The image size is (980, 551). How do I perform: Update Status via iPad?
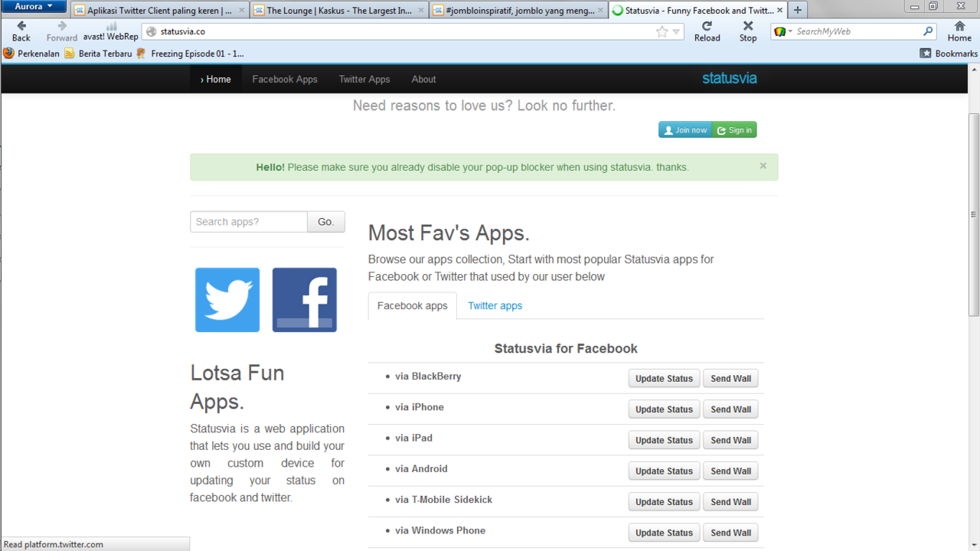pyautogui.click(x=664, y=440)
